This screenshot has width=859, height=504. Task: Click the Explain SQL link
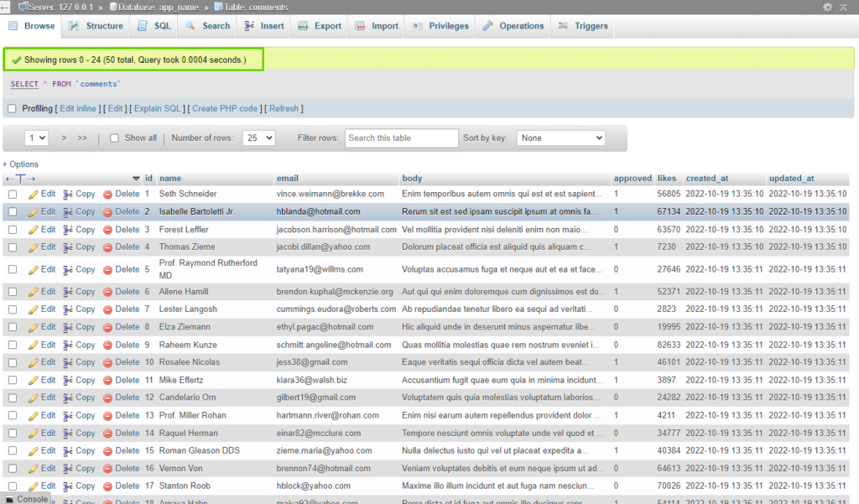(158, 108)
